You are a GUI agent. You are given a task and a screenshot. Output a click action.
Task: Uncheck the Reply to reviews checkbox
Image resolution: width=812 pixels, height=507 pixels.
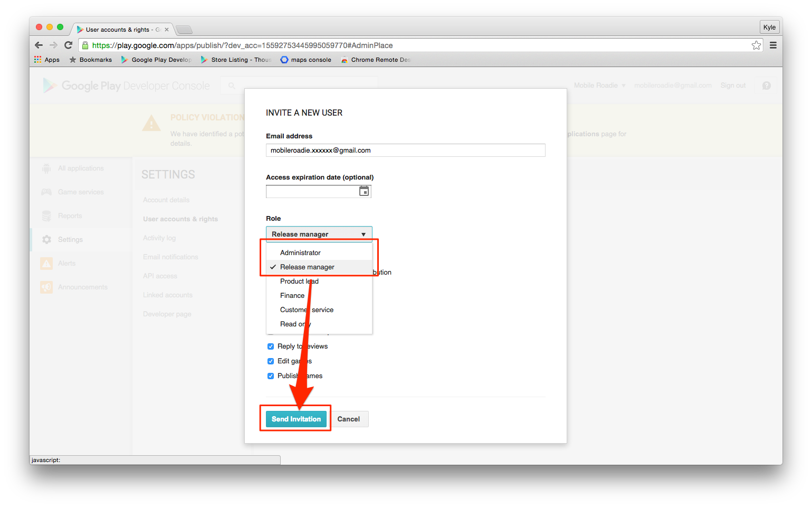[271, 346]
